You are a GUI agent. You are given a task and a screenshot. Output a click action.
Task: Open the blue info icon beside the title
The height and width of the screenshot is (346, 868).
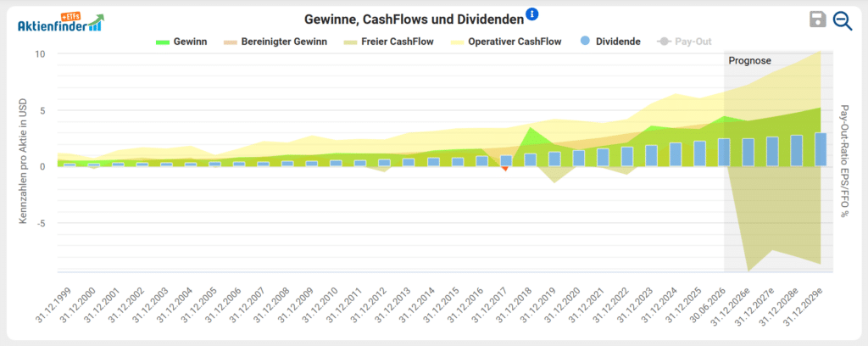[x=532, y=14]
